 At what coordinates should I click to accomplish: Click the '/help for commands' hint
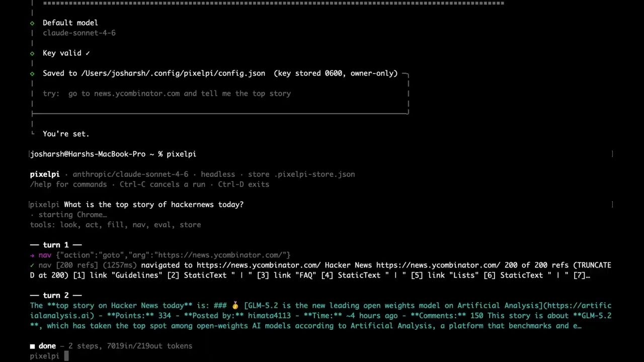point(68,185)
